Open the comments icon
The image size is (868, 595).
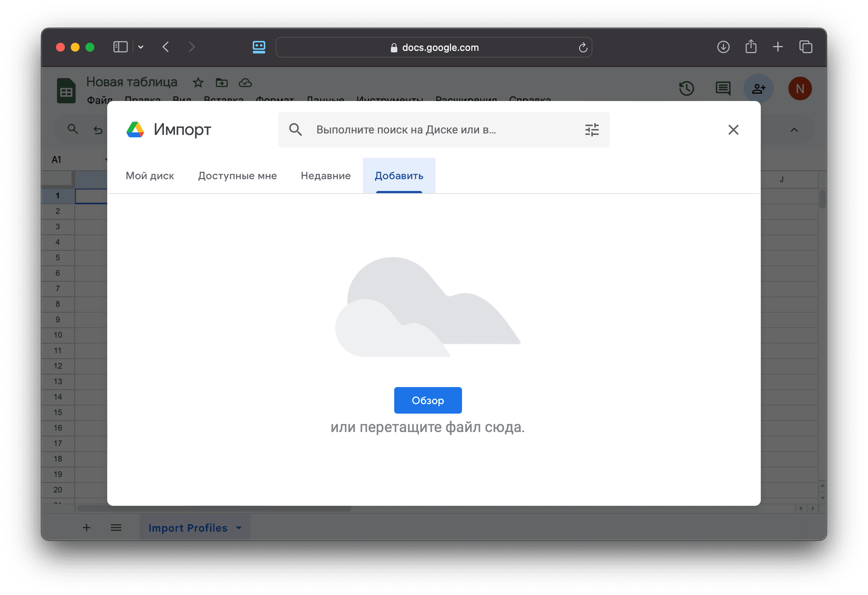(x=723, y=88)
